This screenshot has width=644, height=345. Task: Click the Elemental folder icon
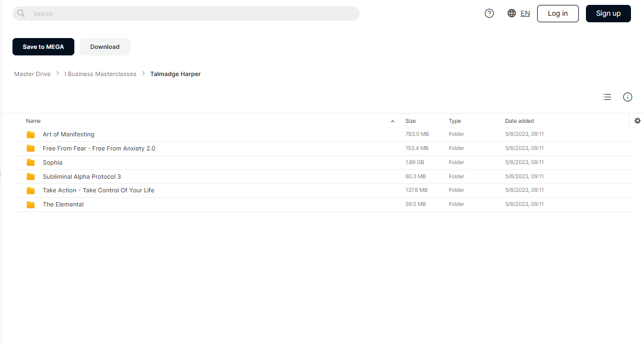(30, 204)
